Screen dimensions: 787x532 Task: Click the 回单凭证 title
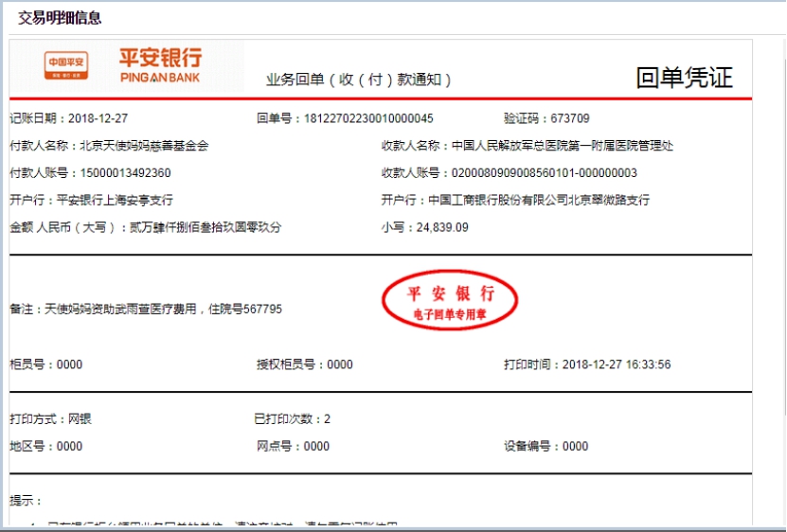685,78
